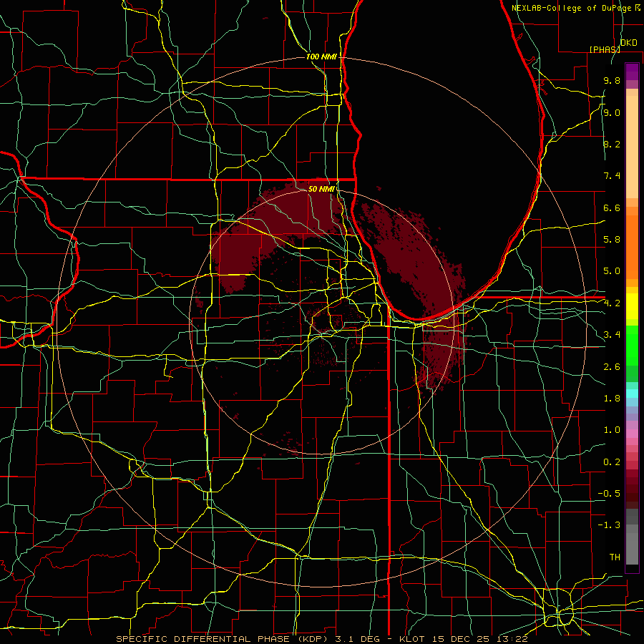The image size is (644, 644).
Task: Click the 9.0 value on the color scale
Action: 612,113
